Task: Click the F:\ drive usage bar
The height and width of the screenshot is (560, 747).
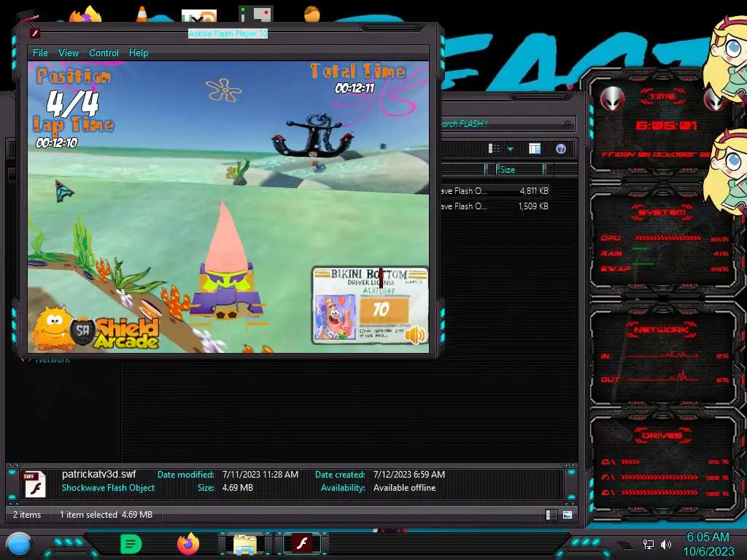Action: (x=659, y=477)
